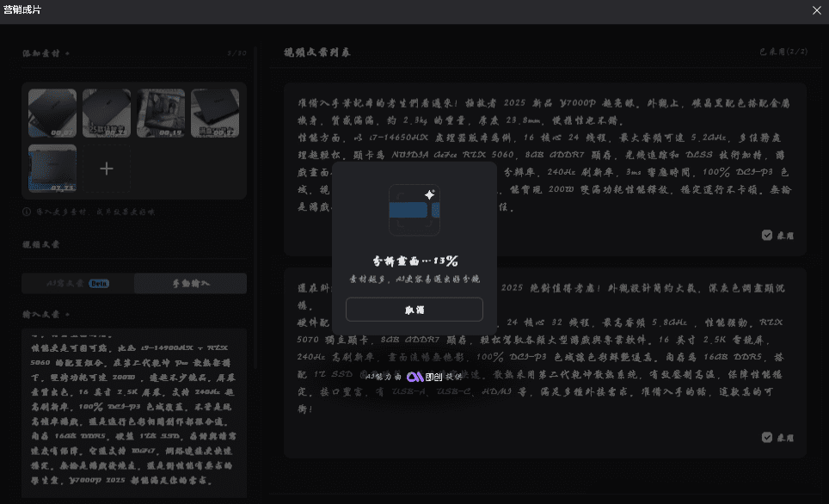Cancel the 分析画面 progress with 取消 button
Viewport: 829px width, 504px height.
click(x=414, y=310)
